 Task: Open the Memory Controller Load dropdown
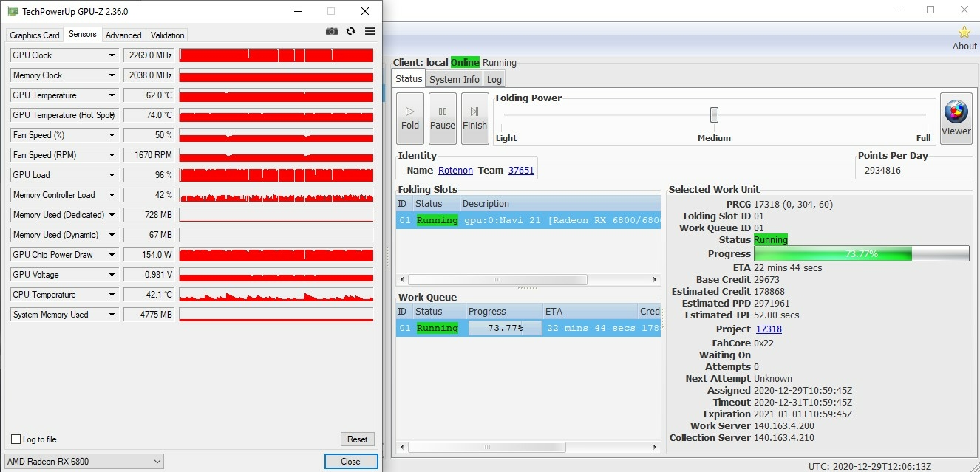[x=112, y=195]
